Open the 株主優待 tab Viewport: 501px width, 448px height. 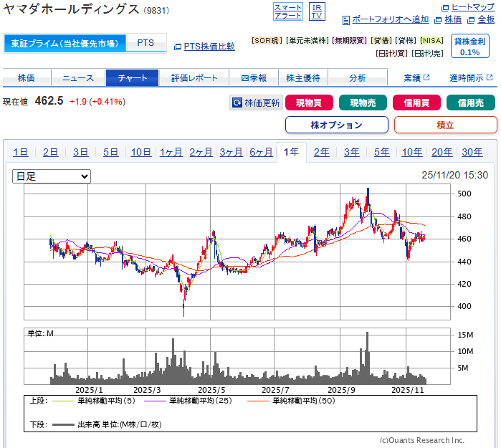[x=303, y=77]
